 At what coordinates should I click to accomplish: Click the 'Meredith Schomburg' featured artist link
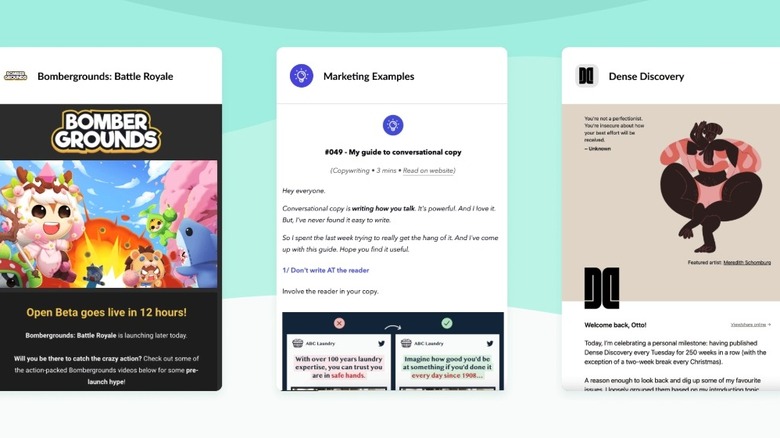747,262
